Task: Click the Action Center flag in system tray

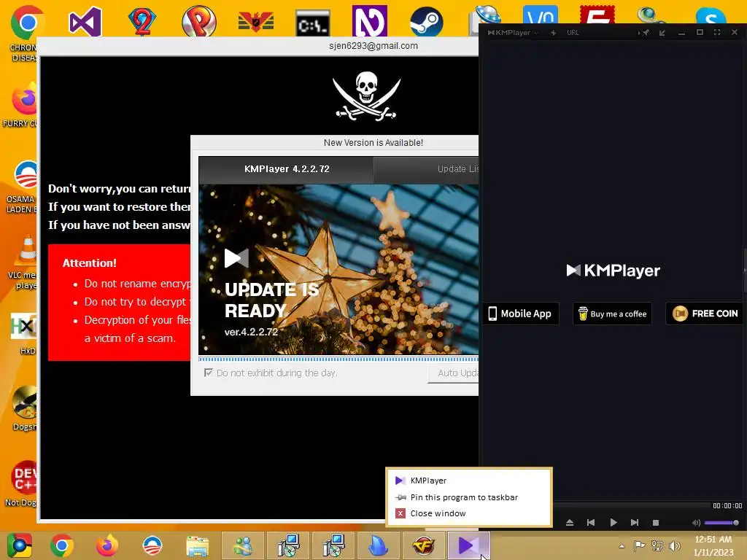Action: click(639, 545)
